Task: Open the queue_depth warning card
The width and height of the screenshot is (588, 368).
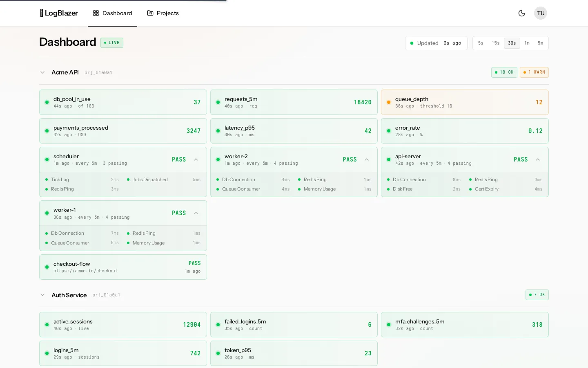Action: tap(465, 102)
